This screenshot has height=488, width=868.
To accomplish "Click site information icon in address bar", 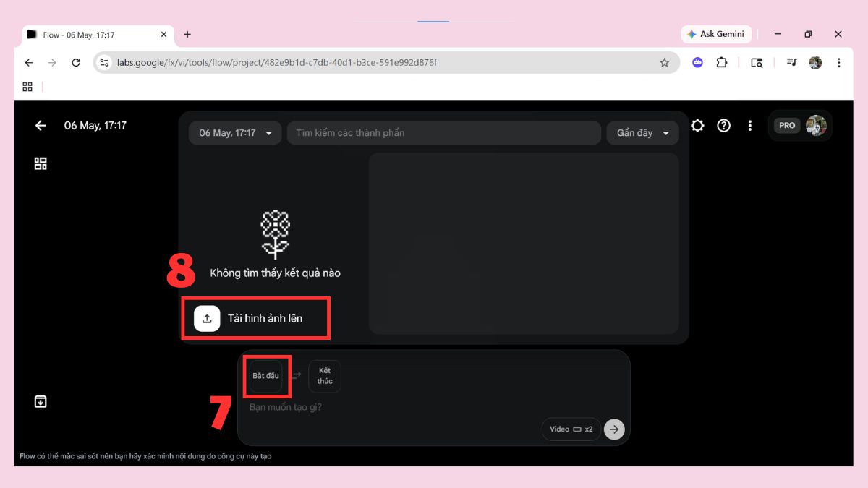I will click(x=104, y=63).
